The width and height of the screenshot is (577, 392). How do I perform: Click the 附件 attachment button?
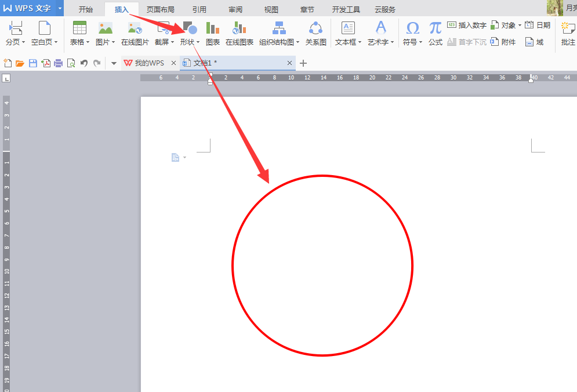(503, 42)
